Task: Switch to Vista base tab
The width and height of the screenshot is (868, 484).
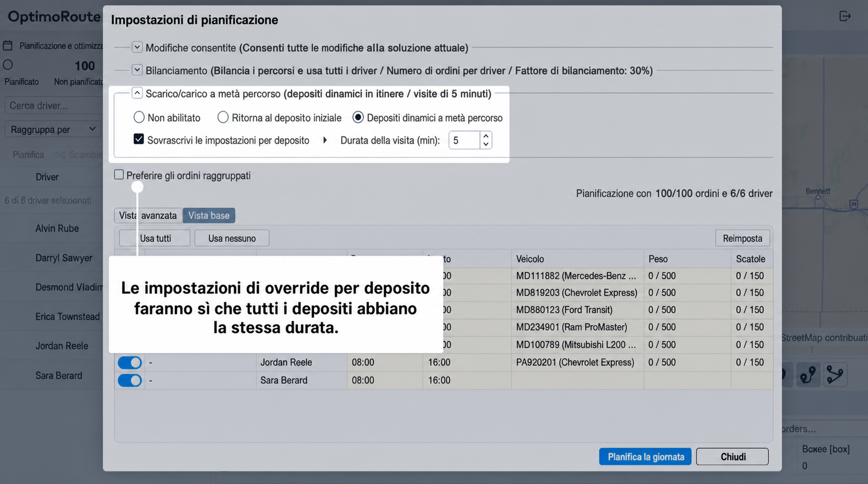Action: [x=209, y=215]
